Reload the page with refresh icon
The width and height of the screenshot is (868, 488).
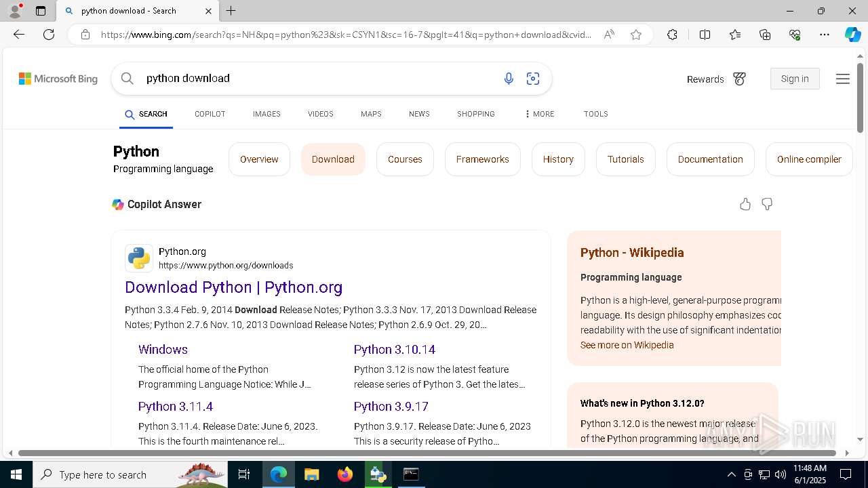pyautogui.click(x=49, y=35)
